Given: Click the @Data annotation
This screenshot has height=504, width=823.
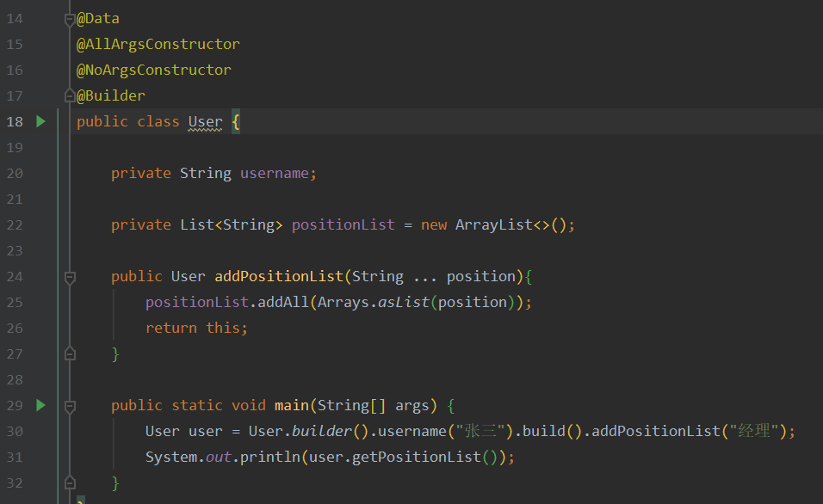Looking at the screenshot, I should point(98,19).
